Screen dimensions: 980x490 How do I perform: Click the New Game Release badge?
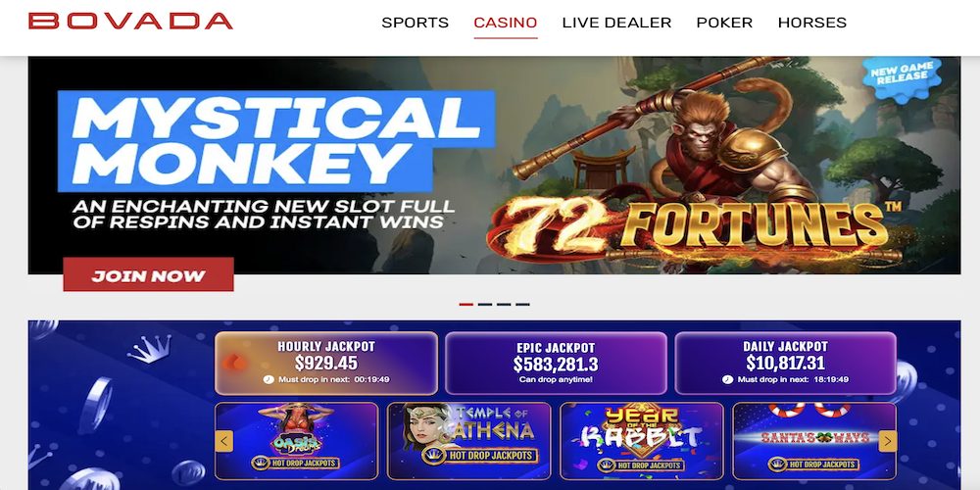[902, 76]
